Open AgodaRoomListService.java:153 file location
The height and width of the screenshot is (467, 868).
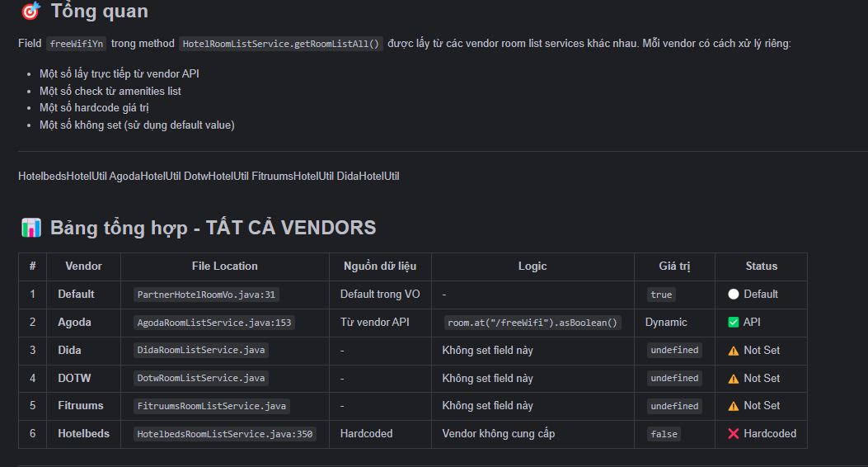214,323
